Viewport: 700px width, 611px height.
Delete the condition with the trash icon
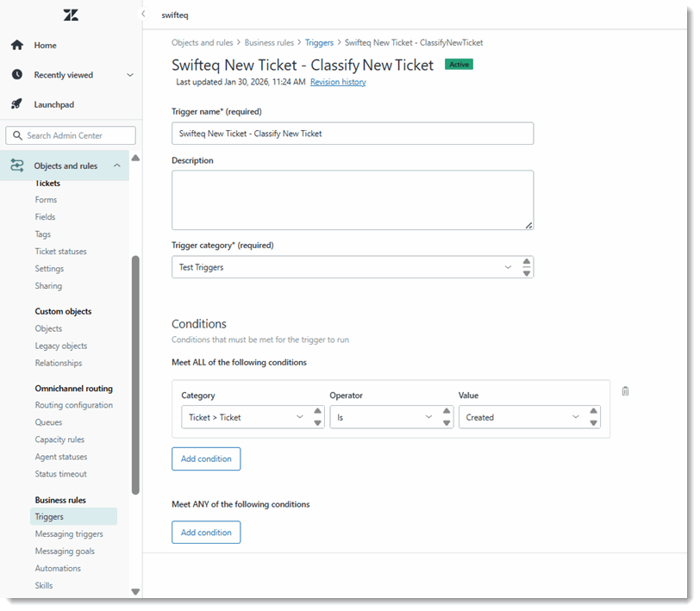click(x=626, y=391)
